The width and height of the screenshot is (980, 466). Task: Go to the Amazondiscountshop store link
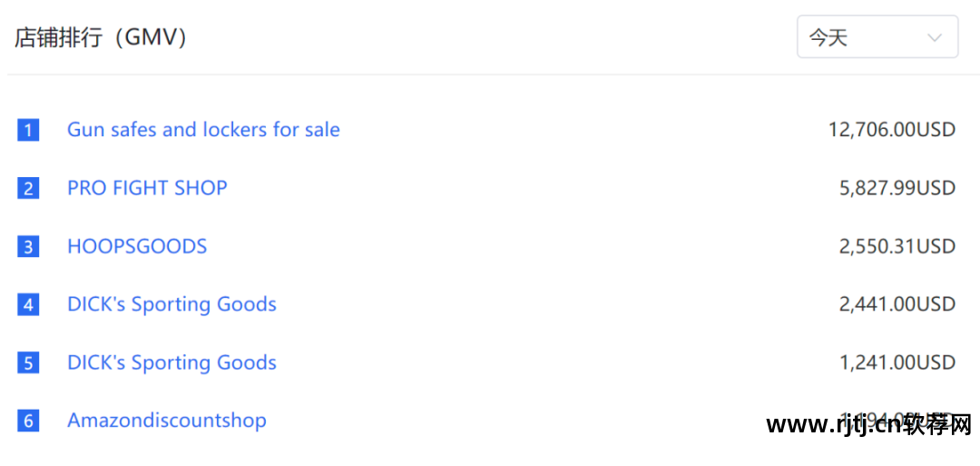(x=167, y=421)
